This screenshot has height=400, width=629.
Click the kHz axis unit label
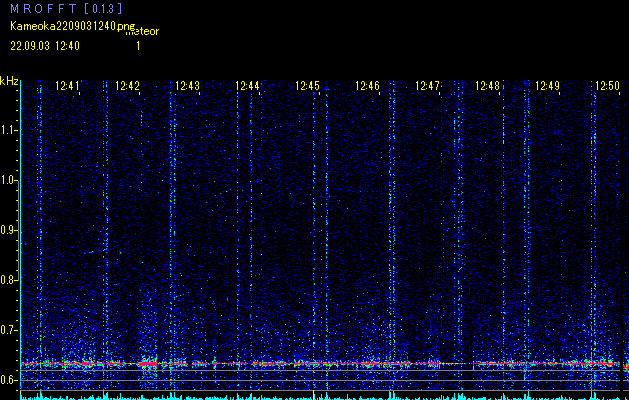pos(9,81)
